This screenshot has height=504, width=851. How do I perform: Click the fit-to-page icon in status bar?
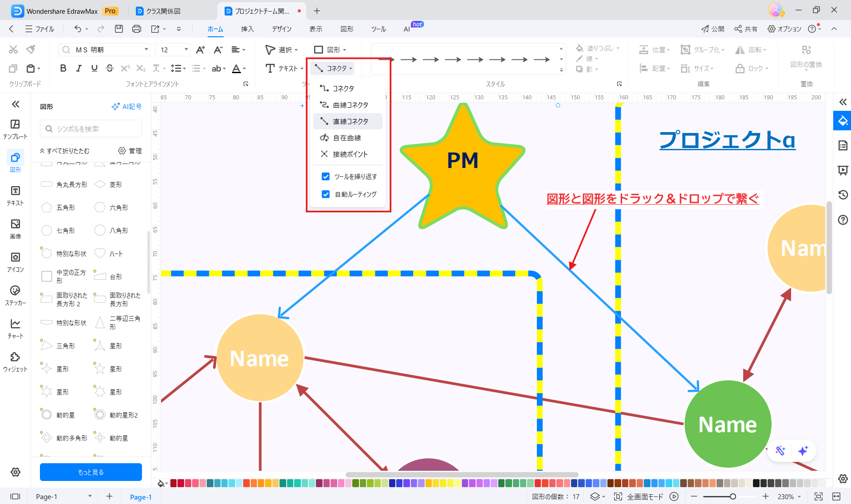click(819, 496)
